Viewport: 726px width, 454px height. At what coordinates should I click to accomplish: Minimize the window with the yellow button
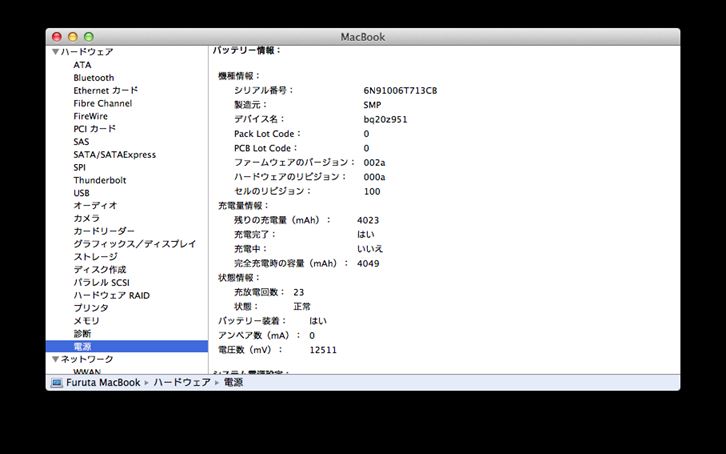click(73, 37)
